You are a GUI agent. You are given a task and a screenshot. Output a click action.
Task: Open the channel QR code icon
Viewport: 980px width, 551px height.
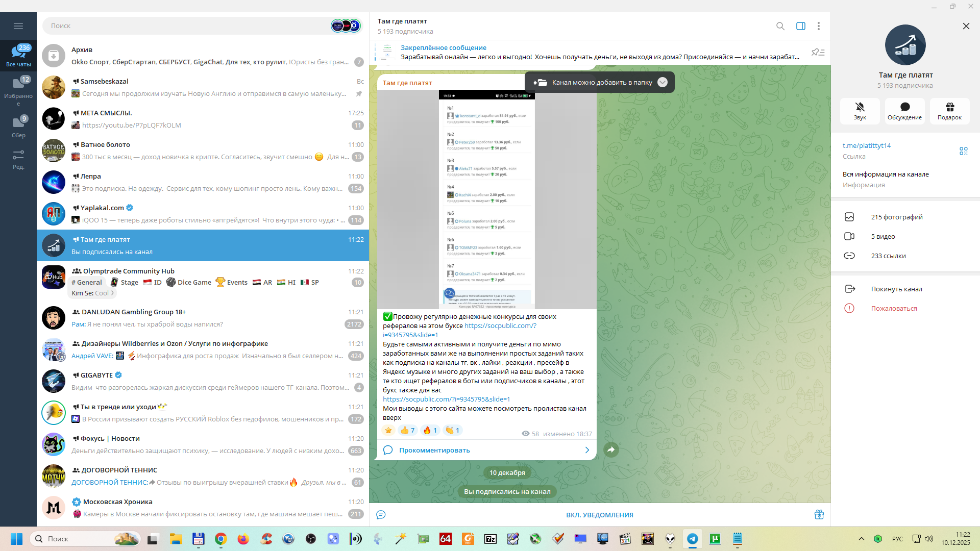[x=963, y=151]
